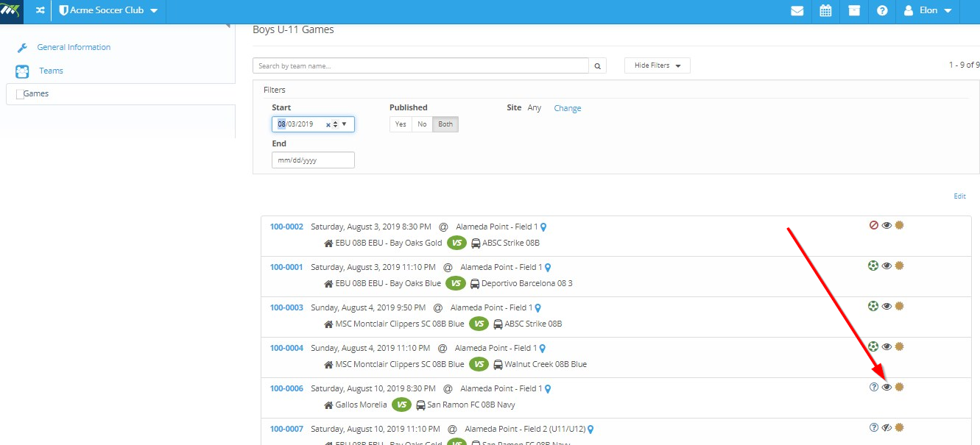
Task: Click the map pin for game 100-0001 location
Action: (x=548, y=268)
